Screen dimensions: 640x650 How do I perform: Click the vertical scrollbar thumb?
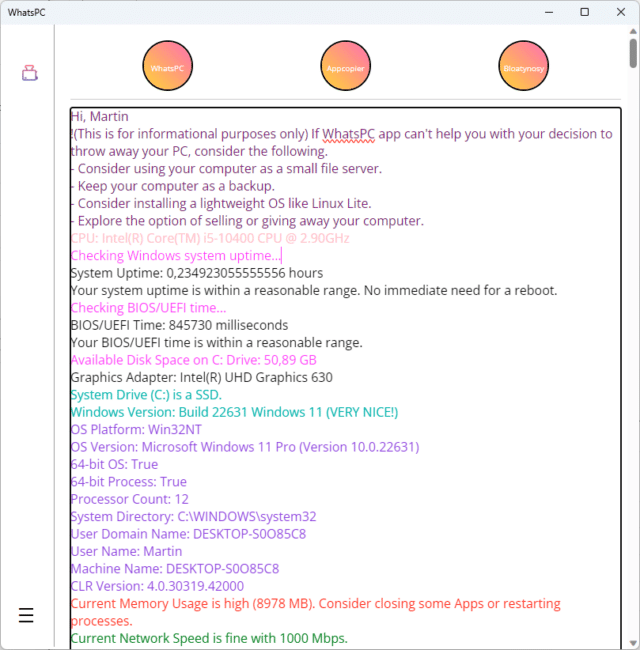pyautogui.click(x=633, y=53)
